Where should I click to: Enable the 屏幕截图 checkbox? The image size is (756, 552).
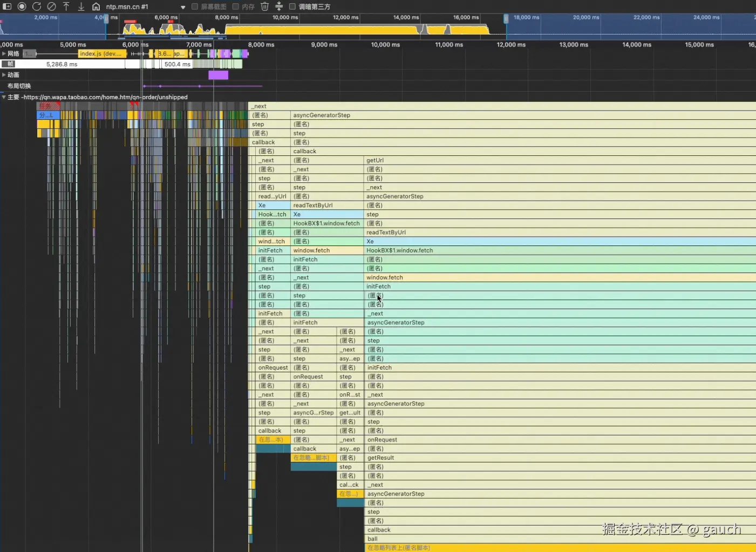pos(195,6)
